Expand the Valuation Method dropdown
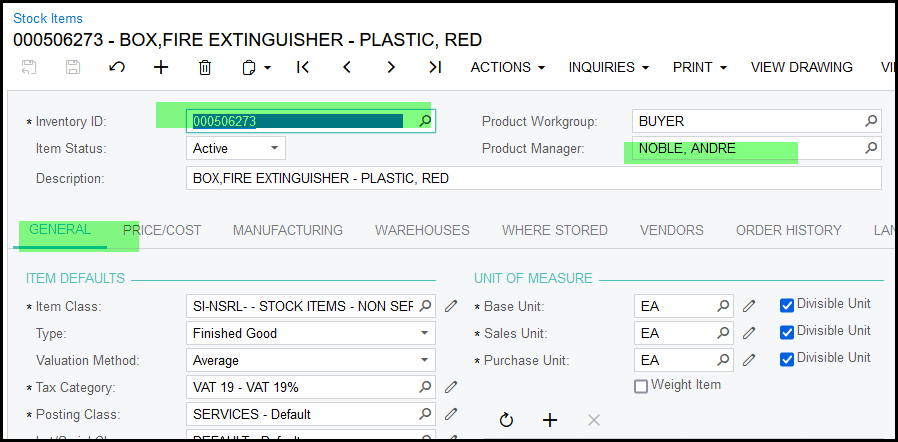This screenshot has width=898, height=442. (426, 360)
